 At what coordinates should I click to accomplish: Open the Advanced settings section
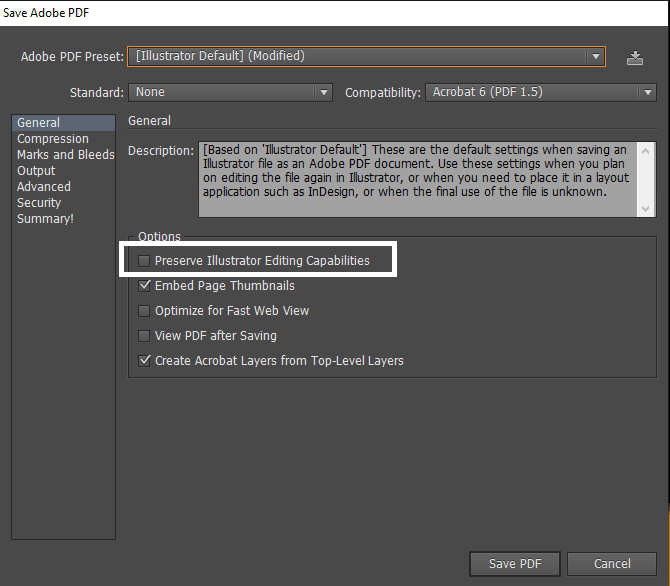64,187
